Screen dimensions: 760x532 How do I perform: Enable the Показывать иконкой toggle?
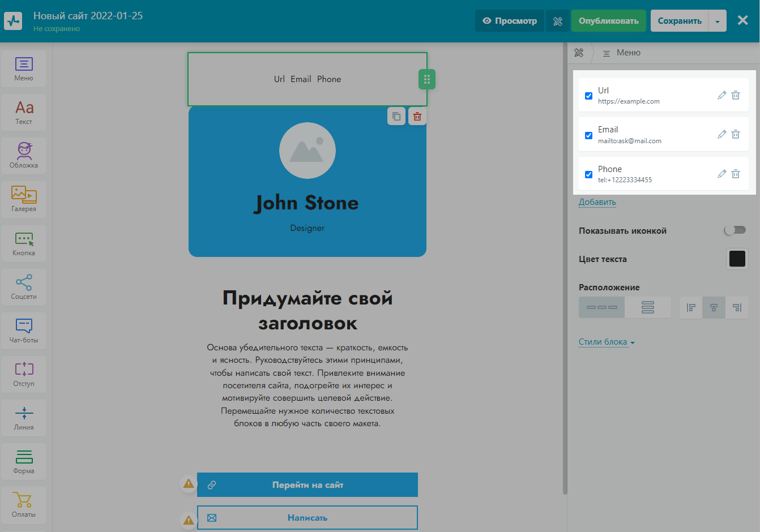click(735, 230)
